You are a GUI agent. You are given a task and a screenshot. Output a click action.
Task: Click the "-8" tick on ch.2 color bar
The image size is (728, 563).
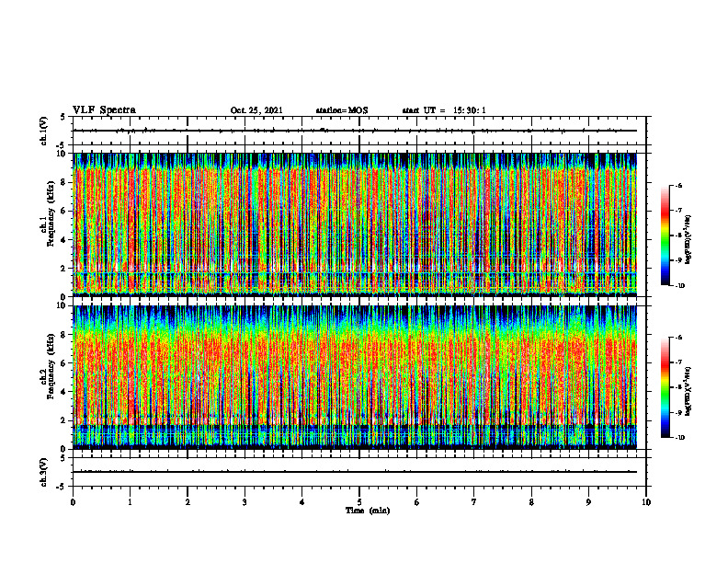(678, 388)
